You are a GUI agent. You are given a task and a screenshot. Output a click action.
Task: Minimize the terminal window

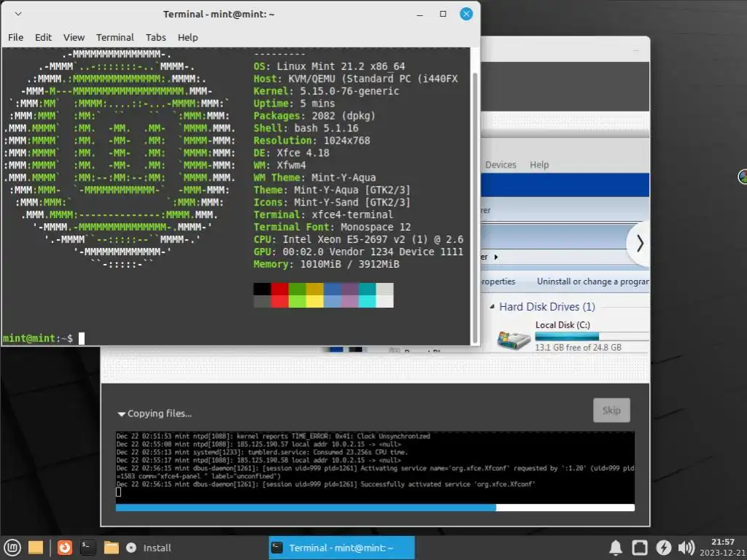tap(419, 15)
